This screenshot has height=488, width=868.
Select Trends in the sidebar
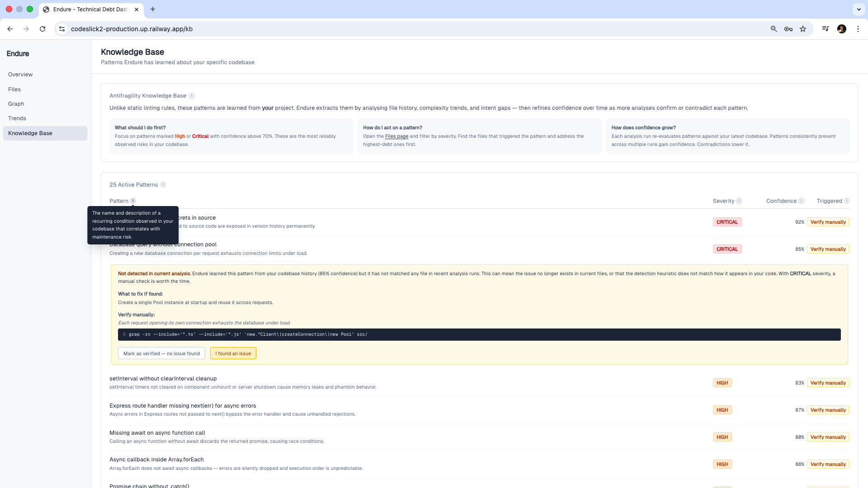[x=17, y=118]
